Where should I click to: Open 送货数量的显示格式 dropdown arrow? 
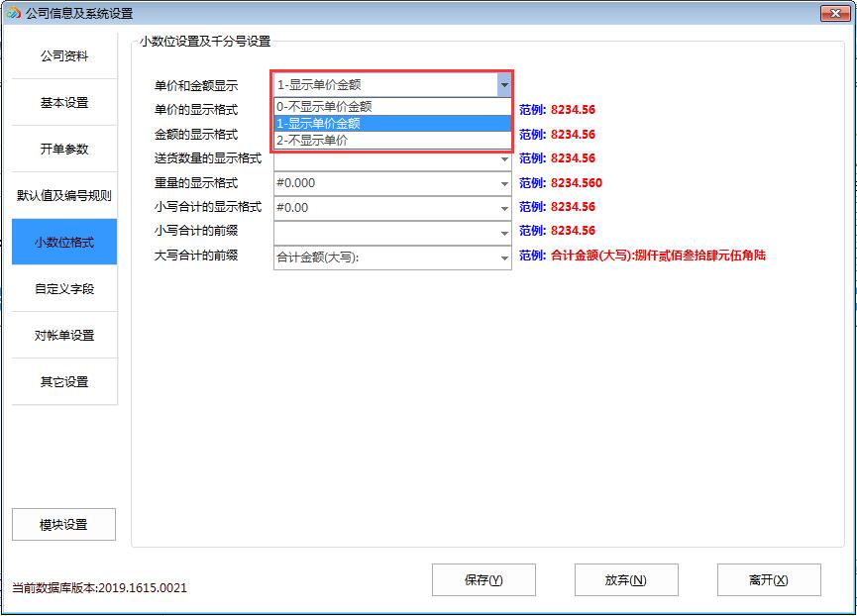click(x=504, y=159)
